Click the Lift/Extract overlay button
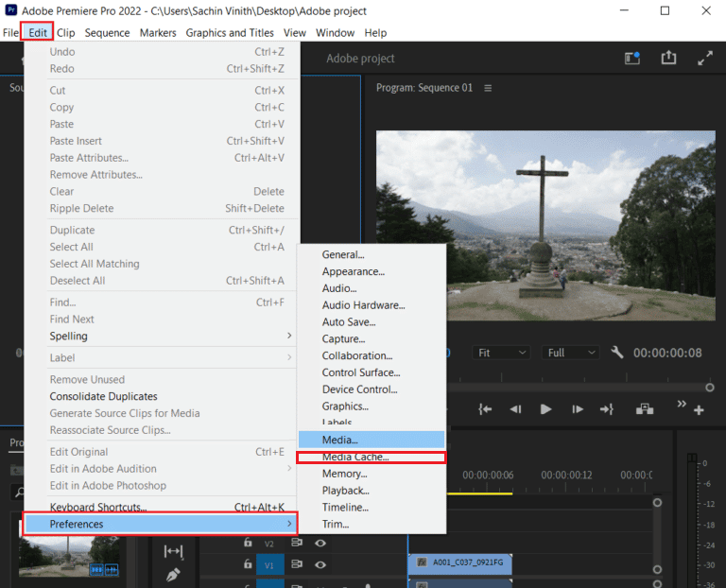726x588 pixels. [645, 409]
